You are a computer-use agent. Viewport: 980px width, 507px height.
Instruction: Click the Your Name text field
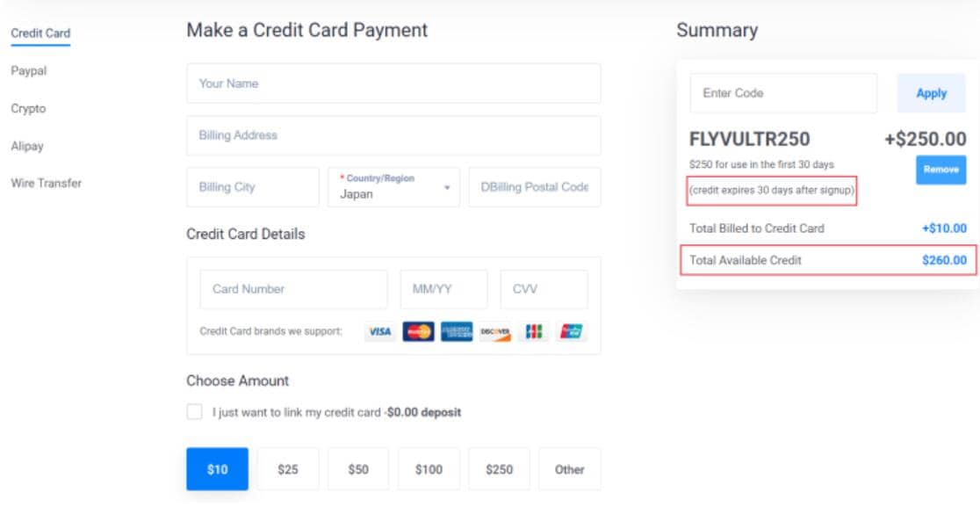click(x=393, y=83)
